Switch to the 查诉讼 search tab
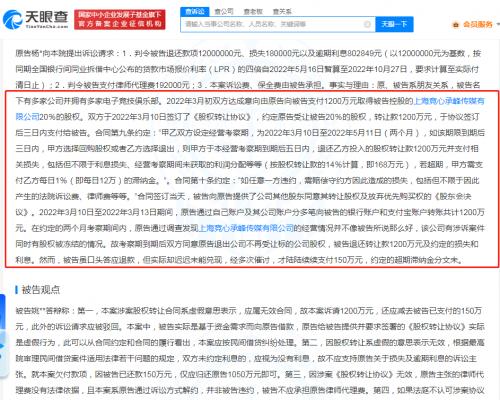The height and width of the screenshot is (400, 500). tap(195, 11)
